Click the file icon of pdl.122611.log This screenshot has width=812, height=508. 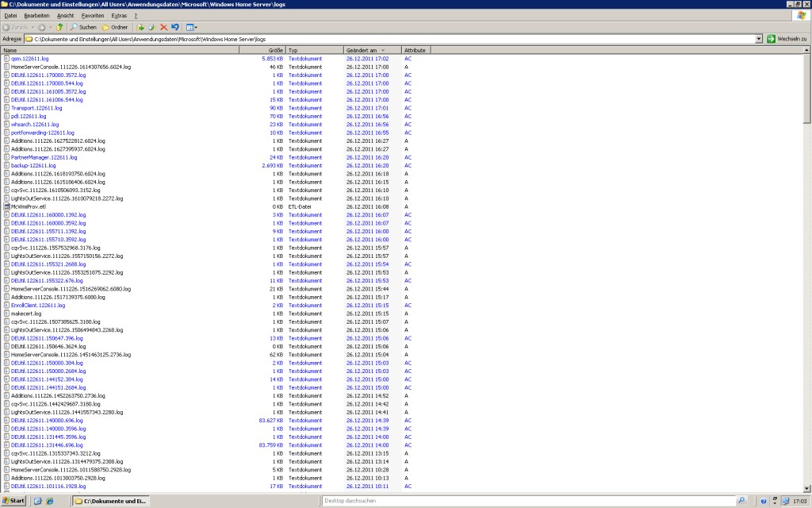pyautogui.click(x=6, y=116)
